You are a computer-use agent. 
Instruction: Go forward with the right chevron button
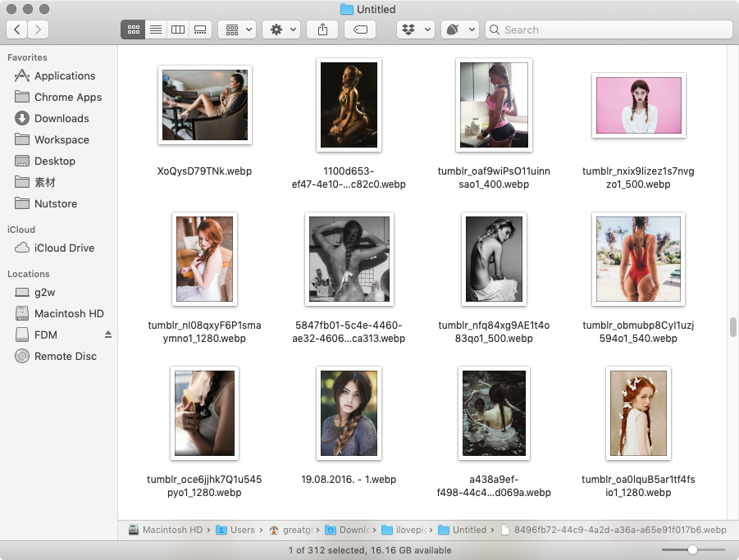pyautogui.click(x=39, y=30)
